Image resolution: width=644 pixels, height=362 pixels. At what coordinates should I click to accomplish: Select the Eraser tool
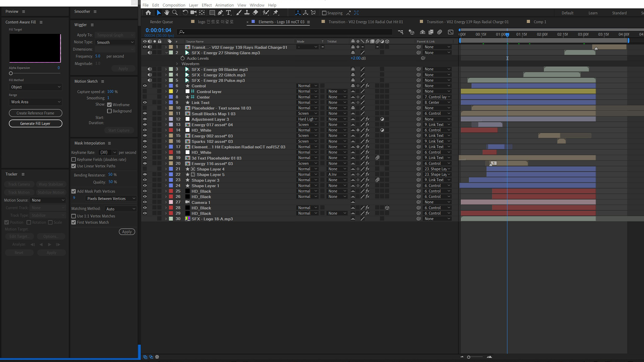(255, 13)
